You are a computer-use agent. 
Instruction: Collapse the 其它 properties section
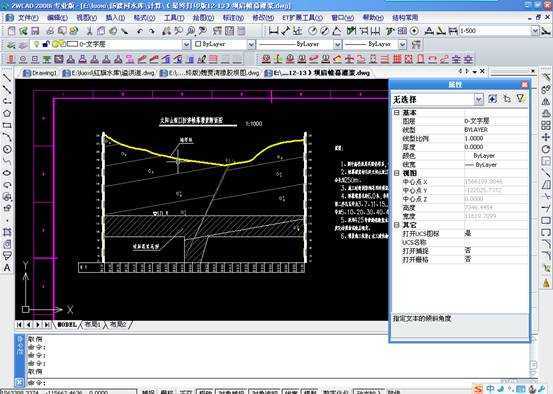click(397, 225)
